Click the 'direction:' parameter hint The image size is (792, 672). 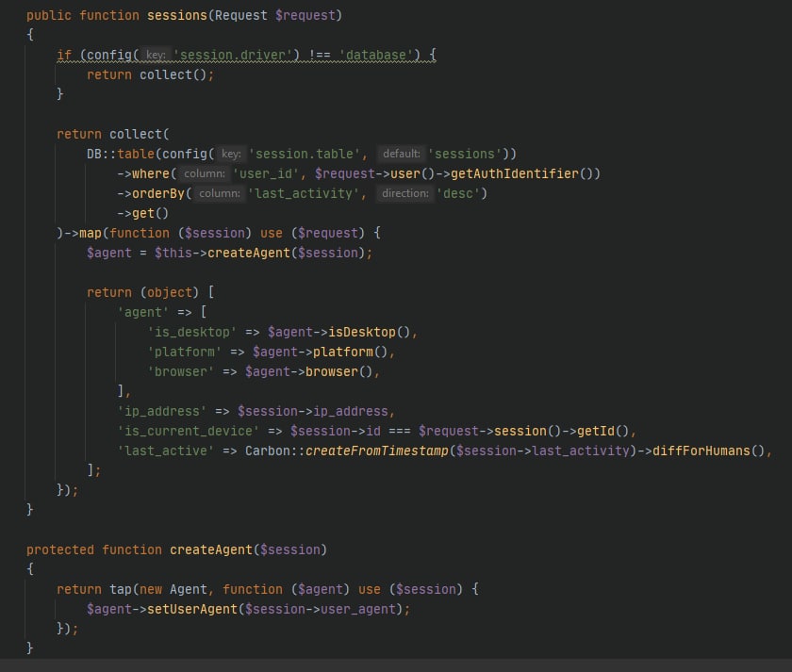(x=405, y=193)
